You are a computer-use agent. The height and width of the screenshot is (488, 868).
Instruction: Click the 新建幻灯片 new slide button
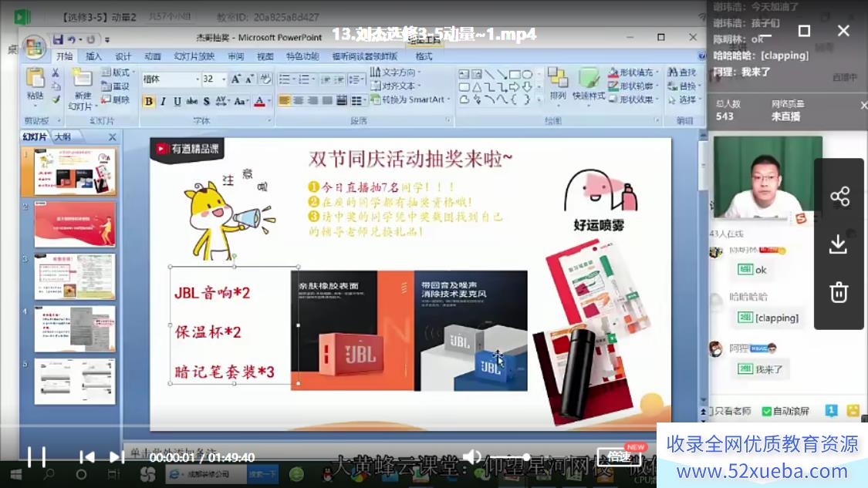83,89
